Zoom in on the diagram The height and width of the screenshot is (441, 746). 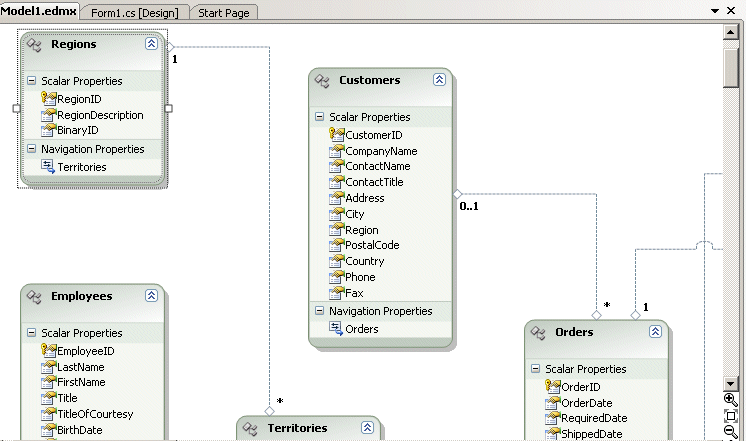[x=730, y=400]
